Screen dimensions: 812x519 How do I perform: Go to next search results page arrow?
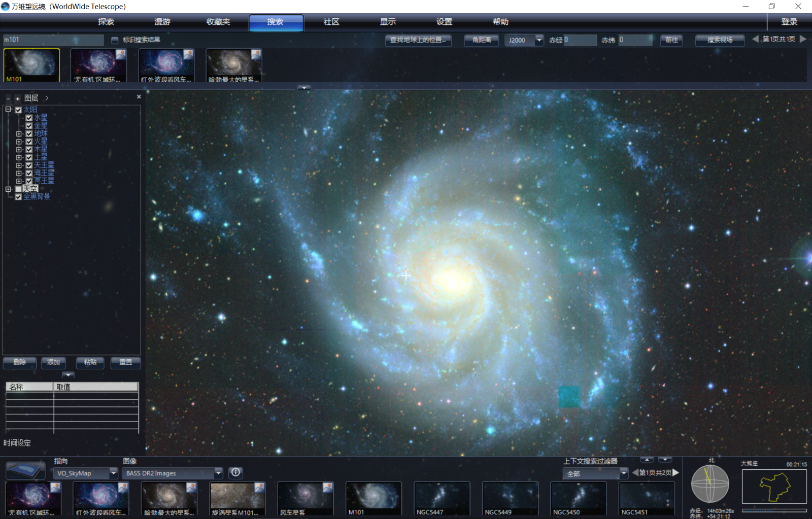(803, 39)
